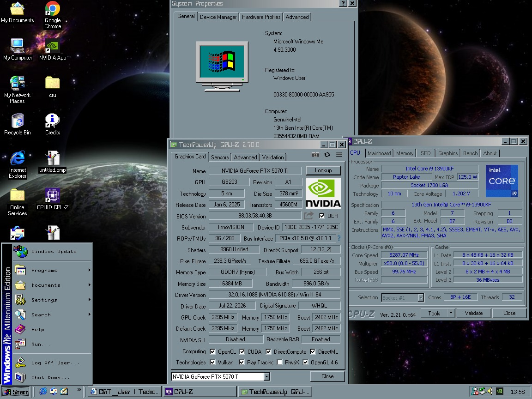532x399 pixels.
Task: Click the volume speaker tray icon
Action: click(490, 392)
